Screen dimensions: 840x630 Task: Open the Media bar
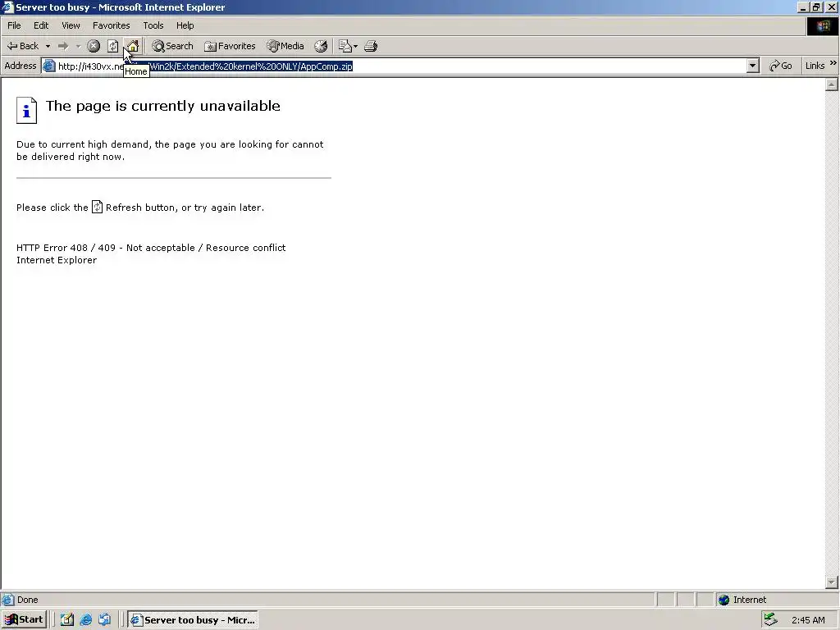[x=285, y=46]
